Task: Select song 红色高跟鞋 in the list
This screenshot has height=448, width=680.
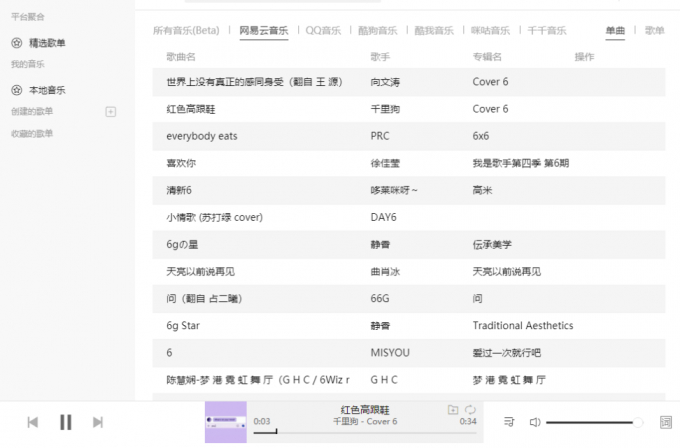Action: pyautogui.click(x=190, y=109)
